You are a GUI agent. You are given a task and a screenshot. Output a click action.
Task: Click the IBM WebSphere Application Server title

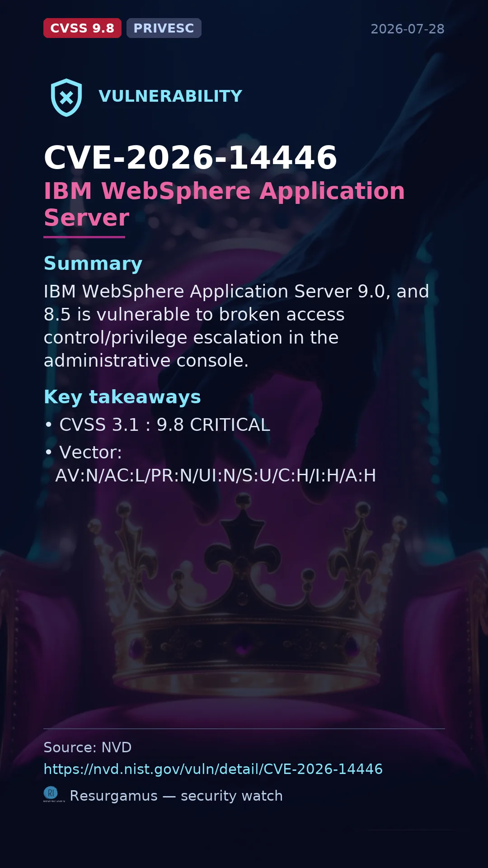[x=225, y=204]
